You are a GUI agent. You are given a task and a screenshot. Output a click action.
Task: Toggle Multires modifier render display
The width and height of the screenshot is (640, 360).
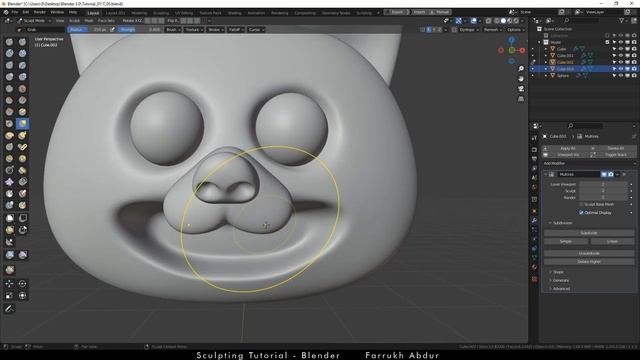point(611,174)
